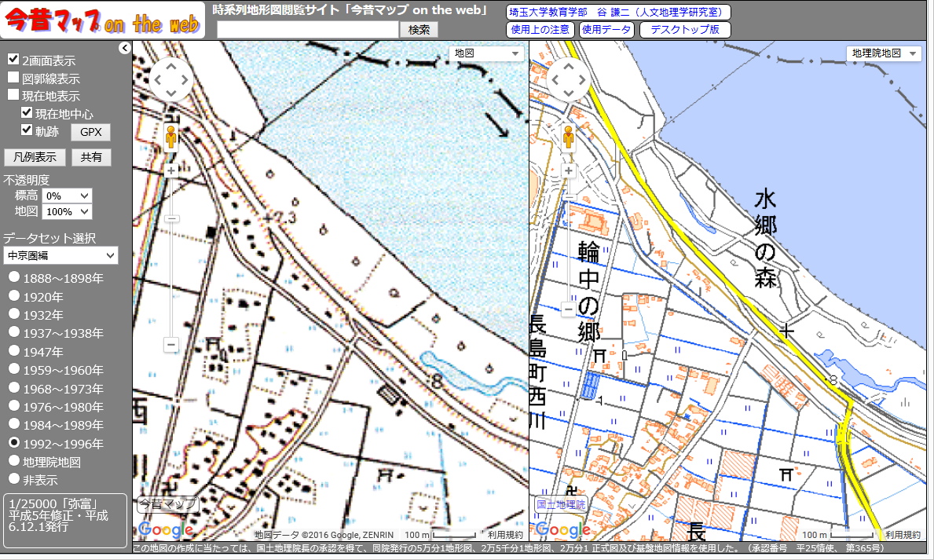Click right map pan control circle
934x560 pixels.
tap(568, 80)
